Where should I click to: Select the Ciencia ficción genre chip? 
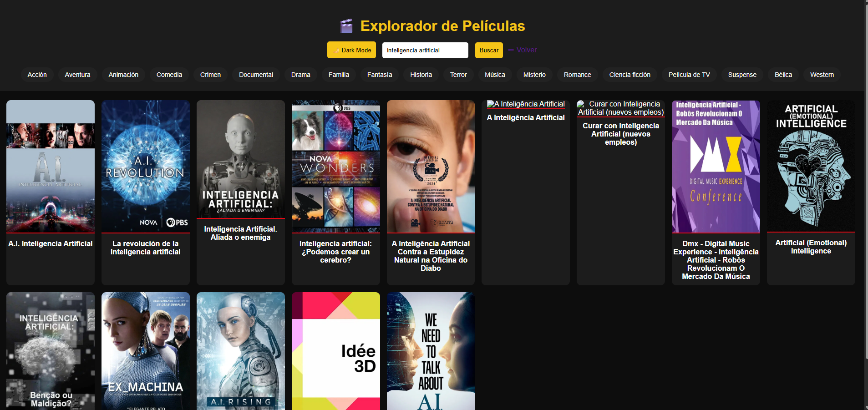[630, 75]
